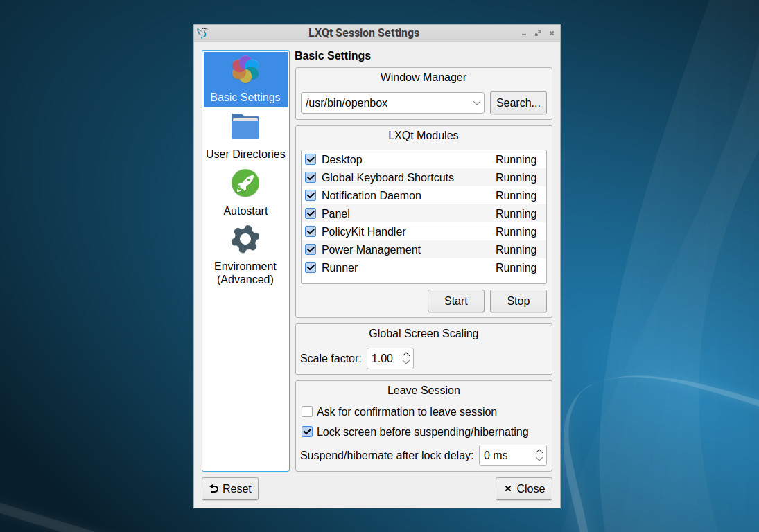Select the Global Keyboard Shortcuts row name
Screen dimensions: 759x532
(x=387, y=177)
